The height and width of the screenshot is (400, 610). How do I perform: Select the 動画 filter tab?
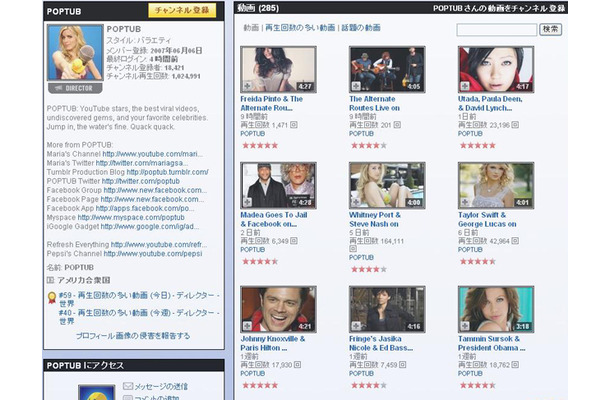pos(251,28)
